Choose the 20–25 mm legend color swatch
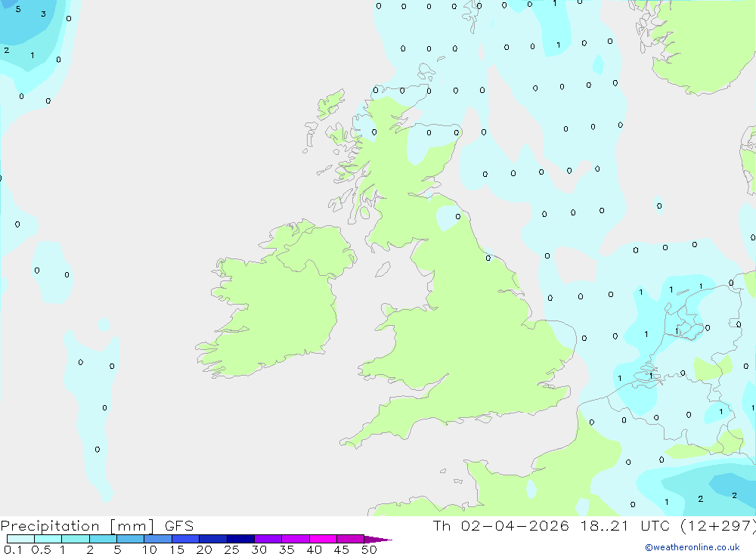Image resolution: width=756 pixels, height=554 pixels. [213, 539]
